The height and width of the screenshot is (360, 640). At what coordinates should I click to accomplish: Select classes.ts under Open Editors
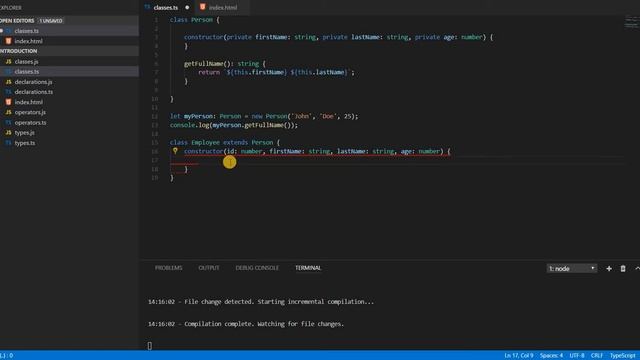point(27,31)
